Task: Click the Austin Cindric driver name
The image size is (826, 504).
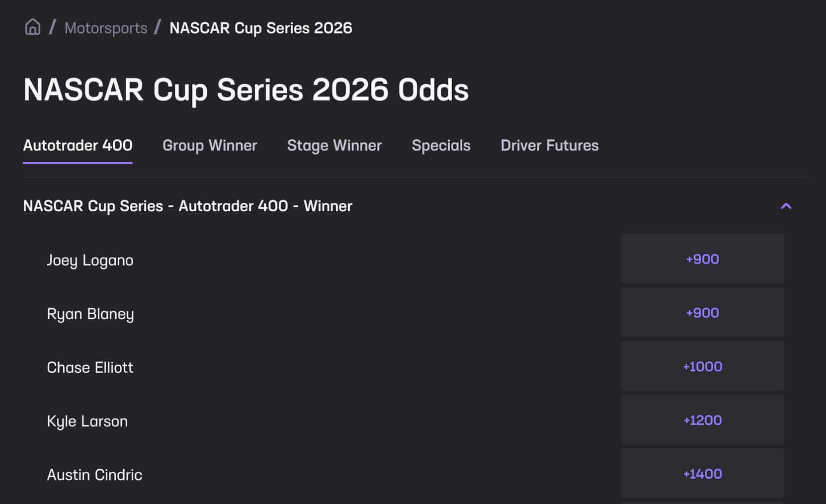Action: point(94,475)
